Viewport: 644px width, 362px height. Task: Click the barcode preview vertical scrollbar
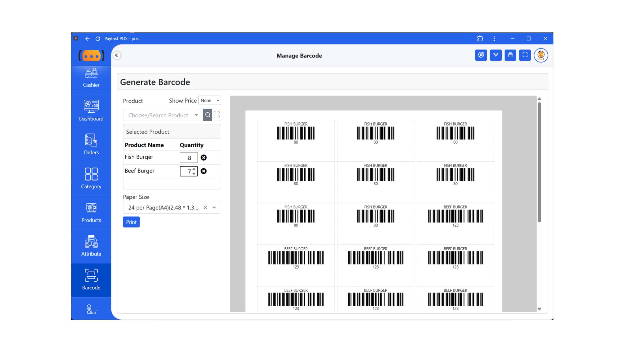539,162
